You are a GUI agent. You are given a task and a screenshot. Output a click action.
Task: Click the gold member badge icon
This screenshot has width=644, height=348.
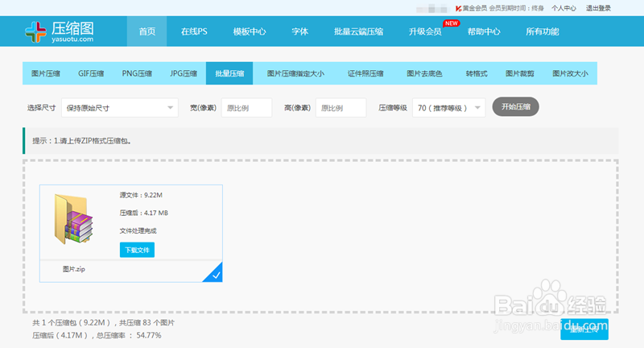click(x=458, y=8)
